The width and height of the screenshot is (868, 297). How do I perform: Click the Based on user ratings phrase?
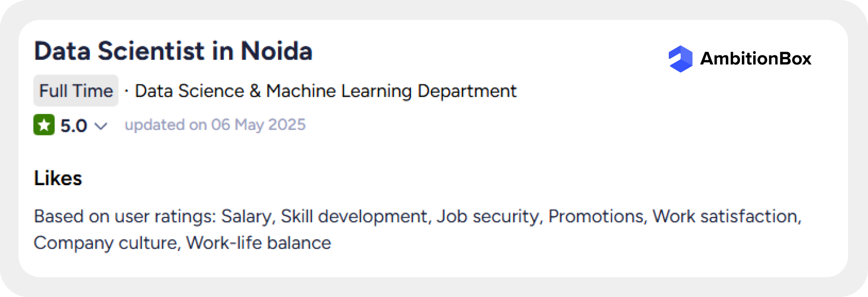click(124, 216)
